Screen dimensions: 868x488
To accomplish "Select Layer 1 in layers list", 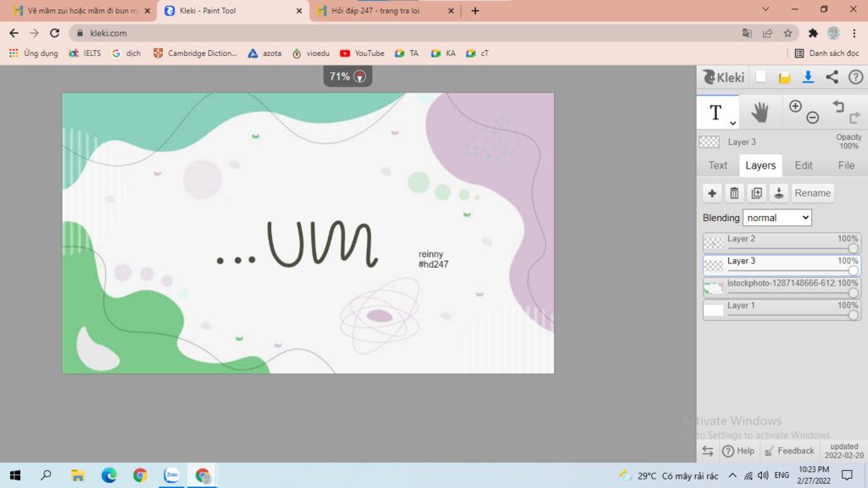I will coord(782,309).
